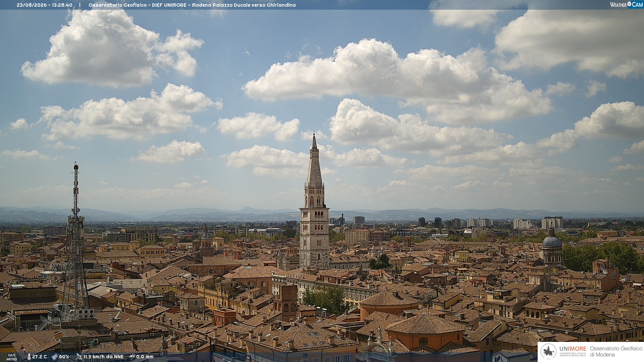Click the wind anemometer icon

pos(79,357)
